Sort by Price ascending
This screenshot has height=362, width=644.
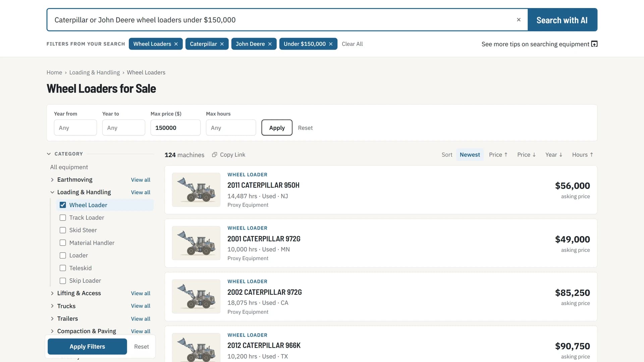coord(498,155)
